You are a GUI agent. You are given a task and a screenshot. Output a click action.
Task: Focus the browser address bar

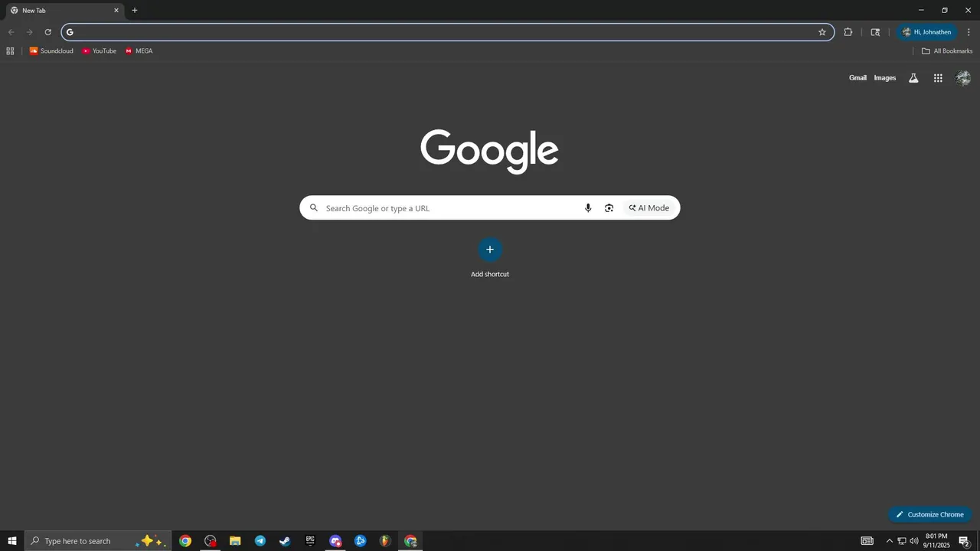pyautogui.click(x=448, y=32)
